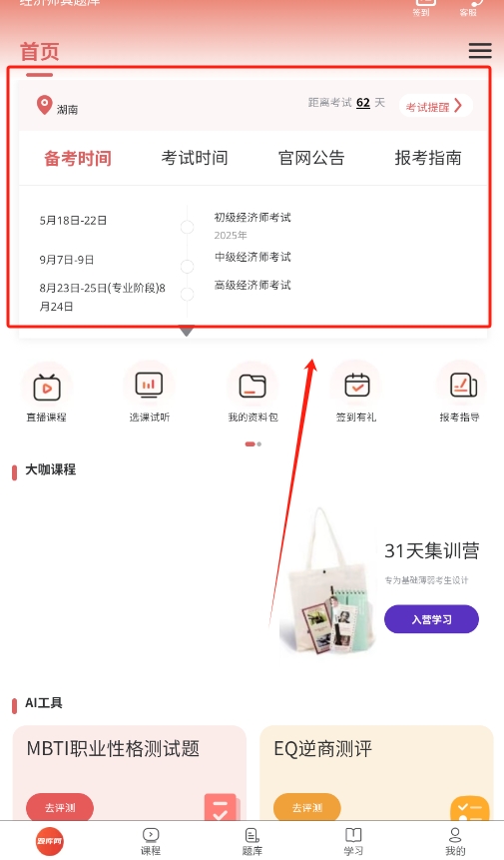Open 我的 profile in bottom navigation
This screenshot has height=860, width=504.
(x=455, y=841)
